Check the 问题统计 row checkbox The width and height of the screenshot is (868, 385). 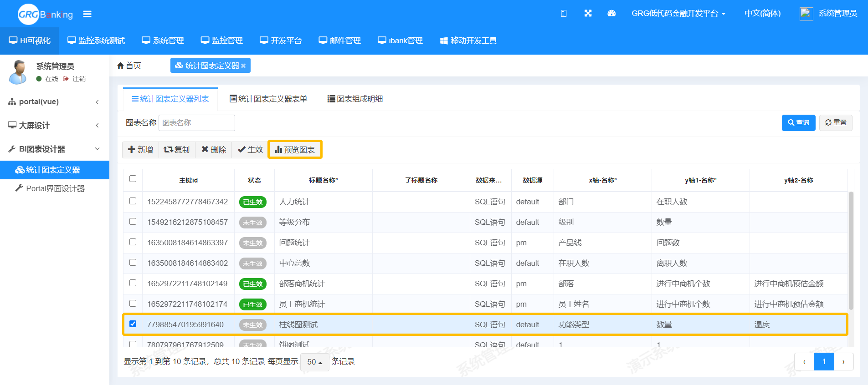point(133,242)
